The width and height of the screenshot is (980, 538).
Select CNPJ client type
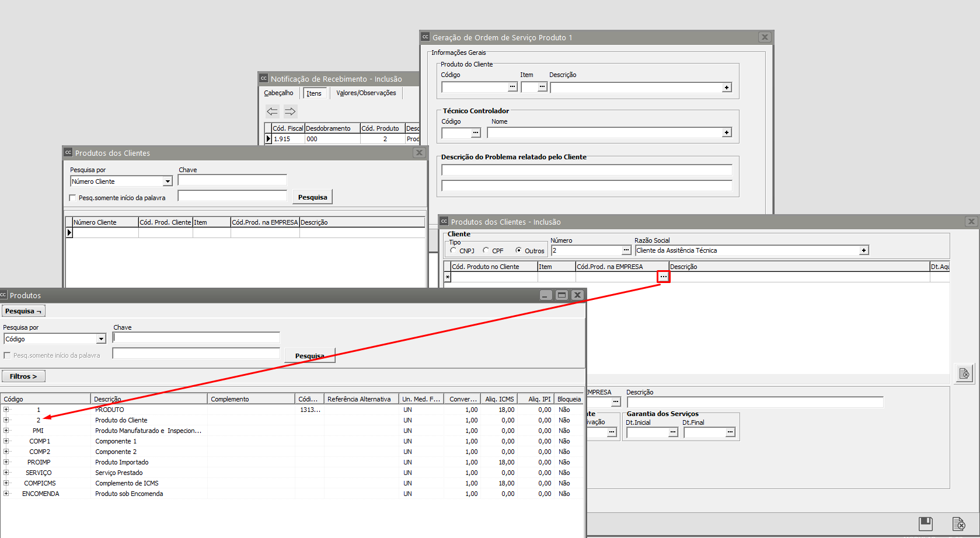pyautogui.click(x=454, y=250)
